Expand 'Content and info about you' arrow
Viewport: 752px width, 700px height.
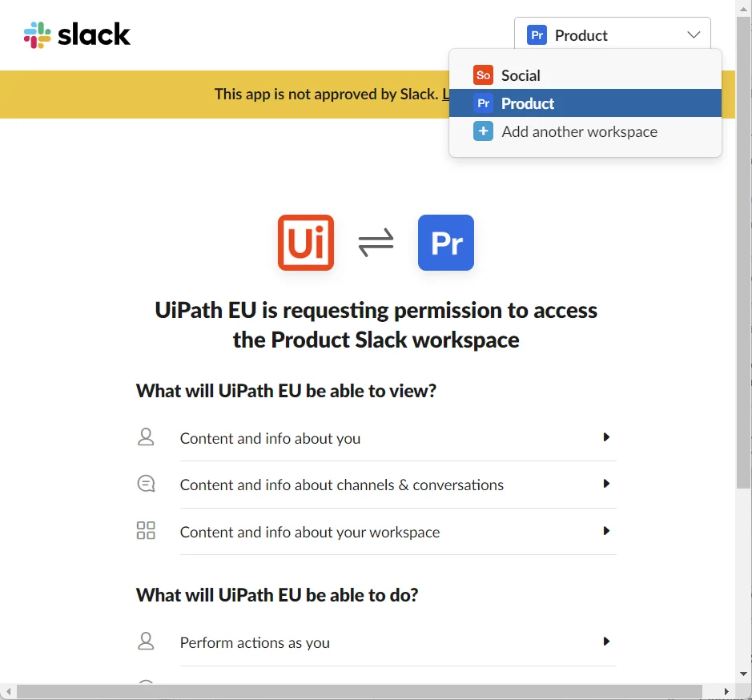click(x=606, y=437)
